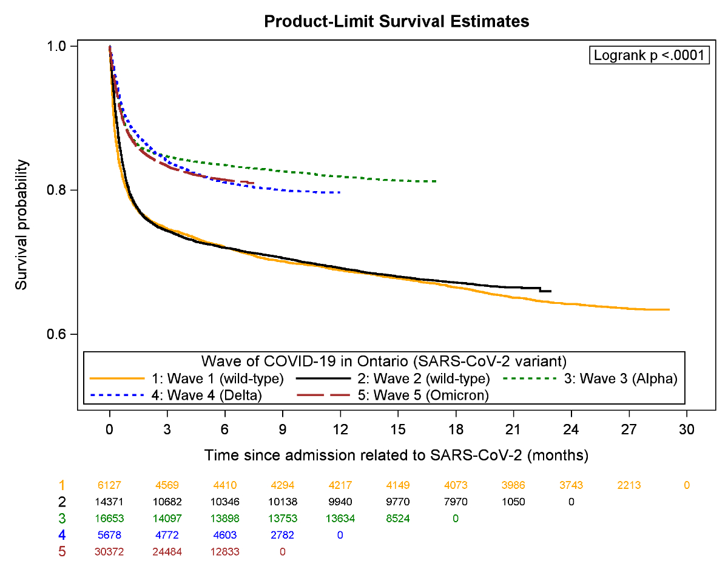Click the "5: Wave 5 (Omicron)" legend text
The image size is (728, 572).
pos(432,395)
